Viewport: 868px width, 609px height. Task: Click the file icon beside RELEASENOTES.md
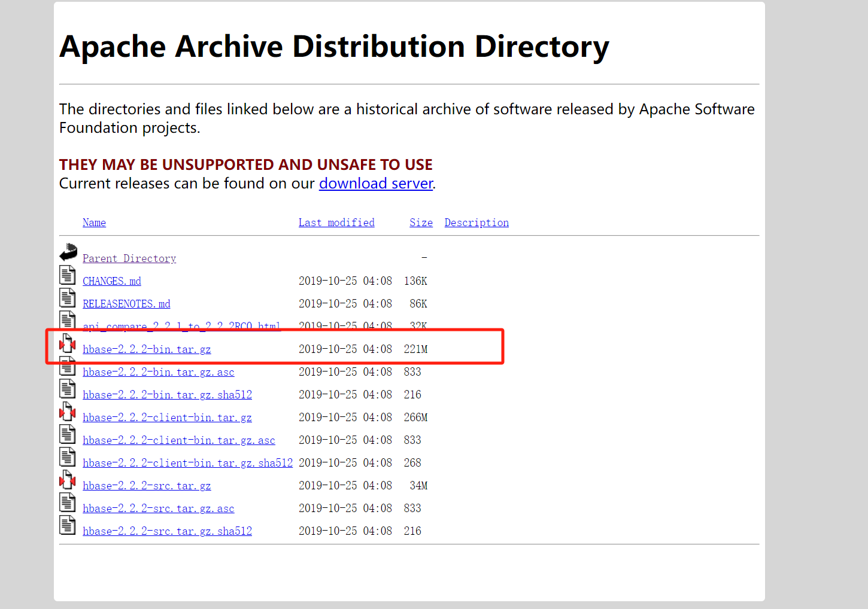point(68,297)
